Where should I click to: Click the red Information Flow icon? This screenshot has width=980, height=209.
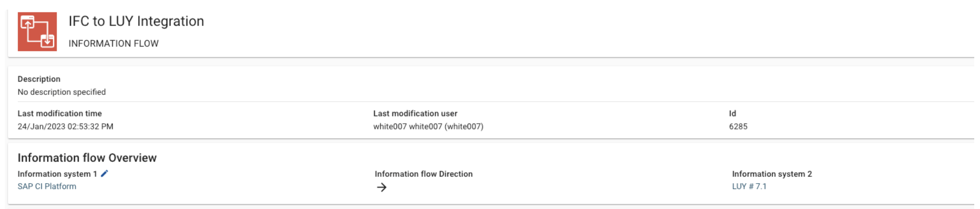[x=37, y=32]
